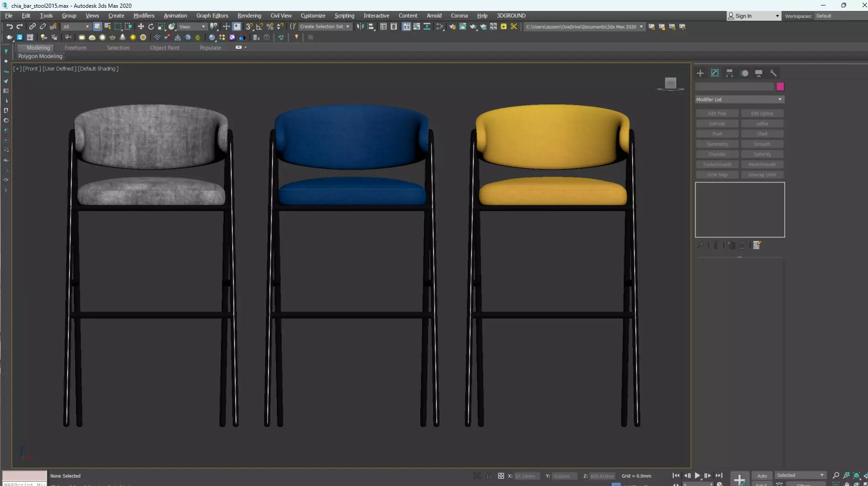The image size is (868, 486).
Task: Open Workspaces Default dropdown
Action: (x=840, y=16)
